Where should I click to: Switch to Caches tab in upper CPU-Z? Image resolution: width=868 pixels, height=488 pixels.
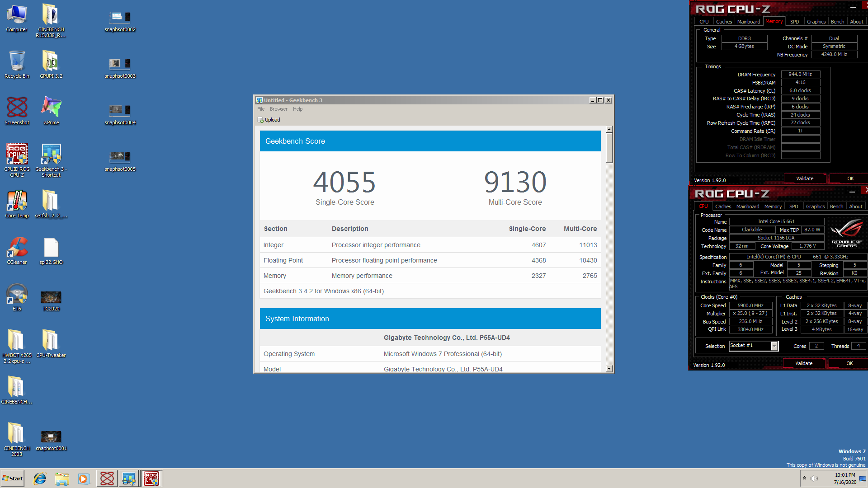pyautogui.click(x=724, y=22)
